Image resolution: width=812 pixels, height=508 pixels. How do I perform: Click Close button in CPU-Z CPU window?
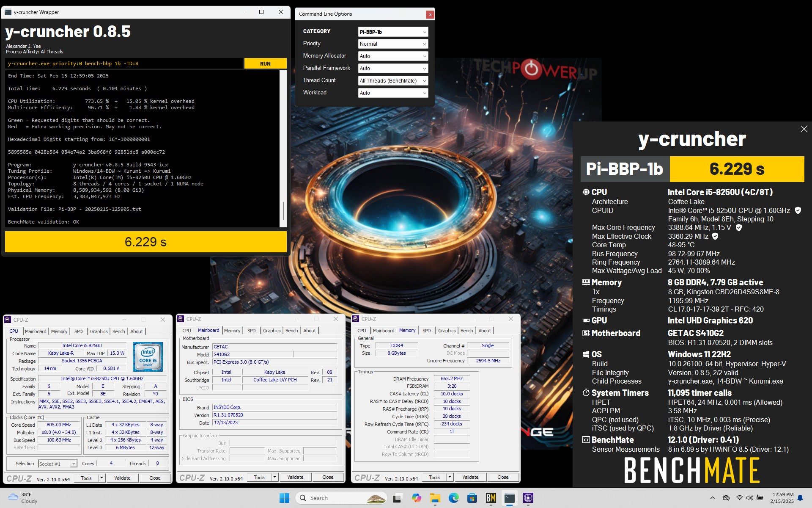click(x=155, y=478)
